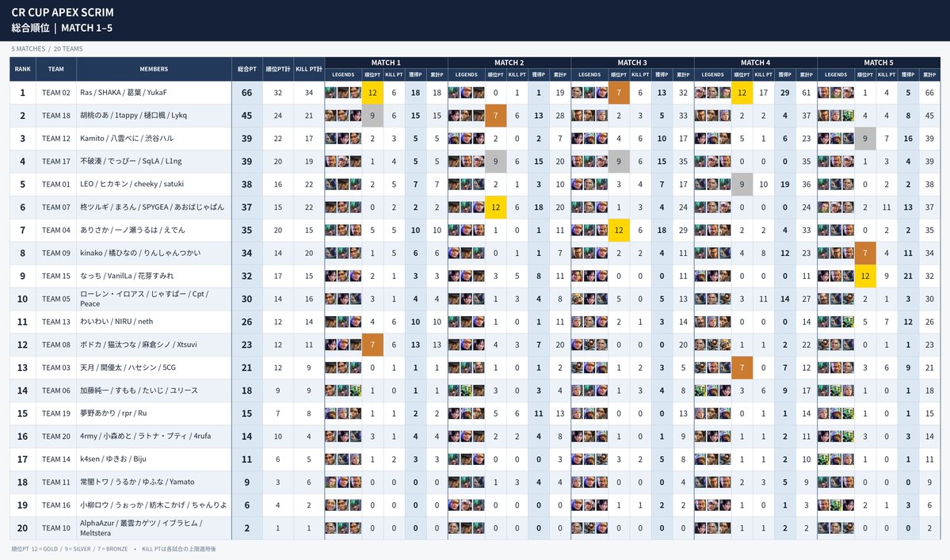Click the LEGENDS sub-header under MATCH 4
This screenshot has width=950, height=560.
coord(712,74)
